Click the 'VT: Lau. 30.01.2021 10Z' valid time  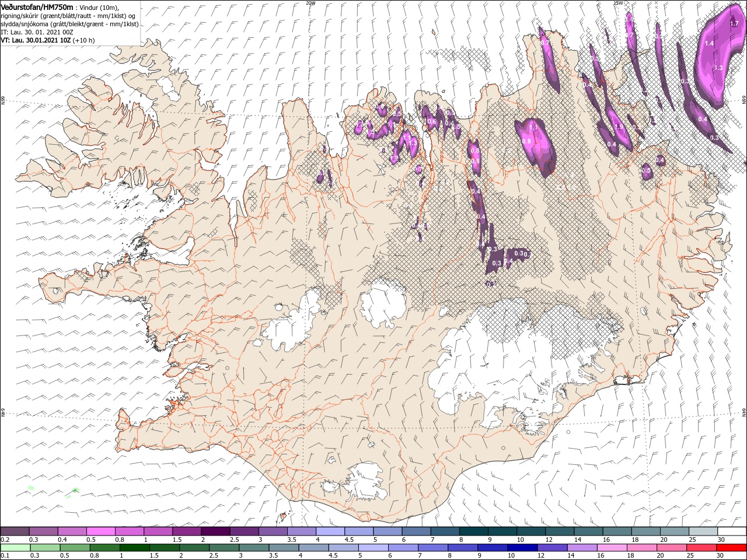coord(36,40)
